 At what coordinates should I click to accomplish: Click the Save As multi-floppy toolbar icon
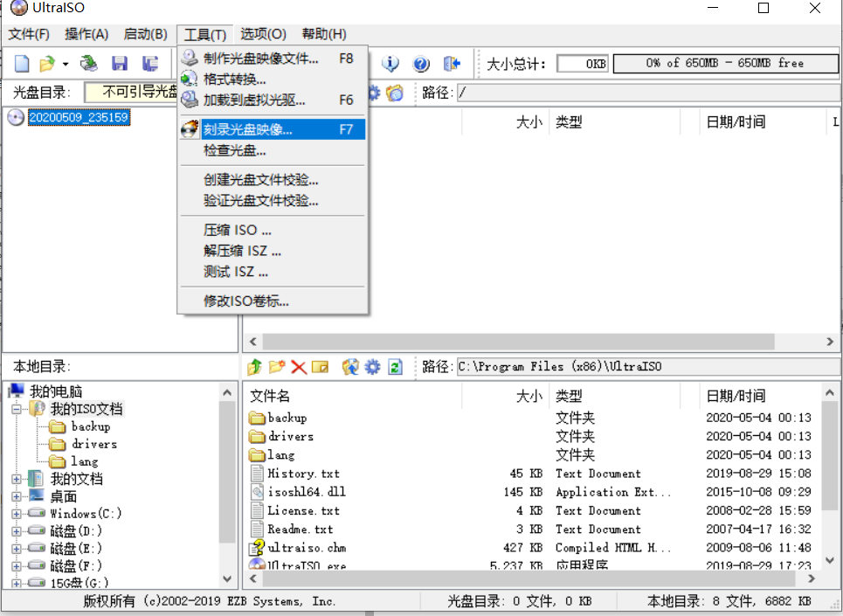[150, 64]
